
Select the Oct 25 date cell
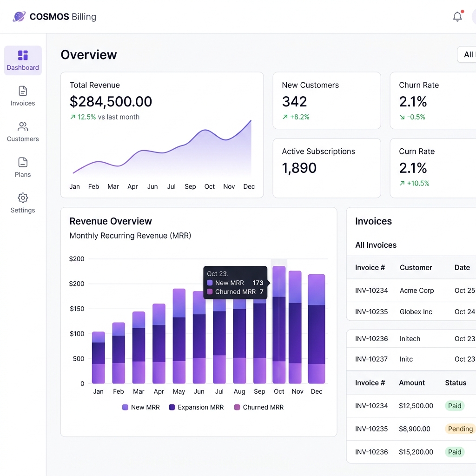coord(464,291)
